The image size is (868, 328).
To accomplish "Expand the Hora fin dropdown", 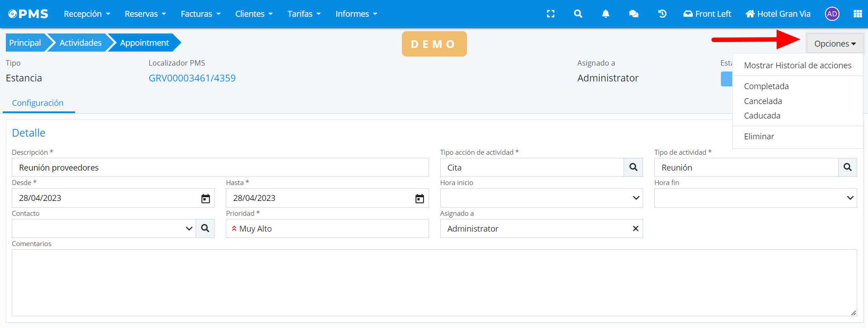I will point(850,198).
